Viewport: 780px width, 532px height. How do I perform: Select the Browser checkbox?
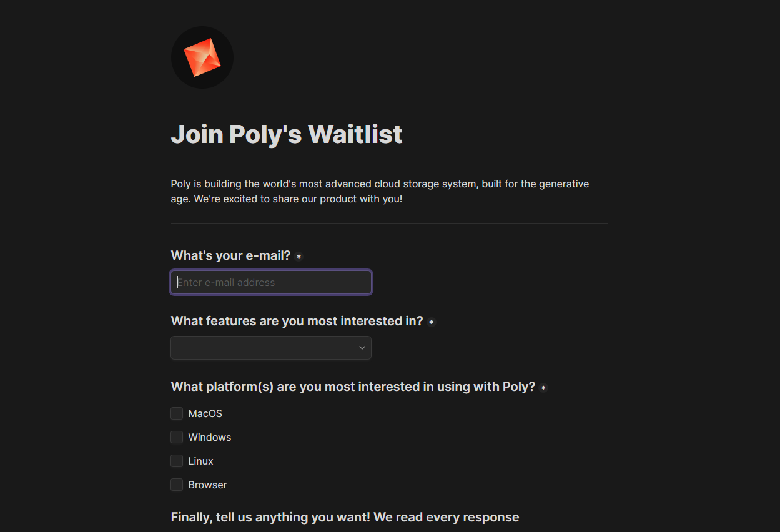tap(177, 485)
